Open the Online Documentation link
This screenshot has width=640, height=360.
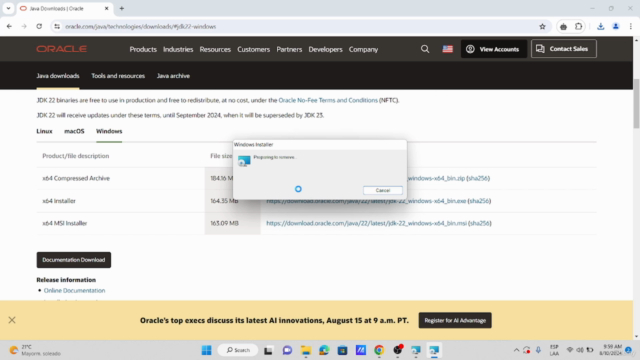pyautogui.click(x=74, y=291)
